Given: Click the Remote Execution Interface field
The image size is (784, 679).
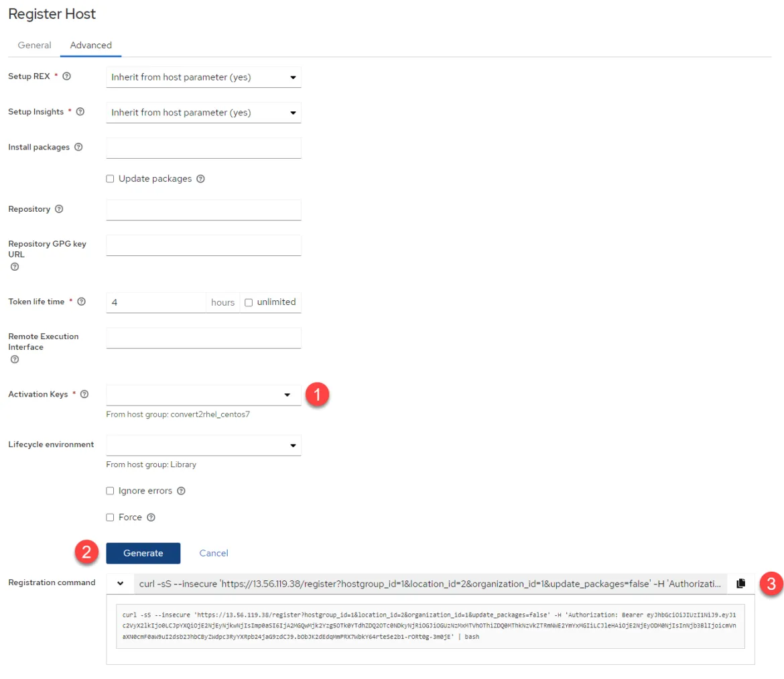Looking at the screenshot, I should tap(204, 338).
